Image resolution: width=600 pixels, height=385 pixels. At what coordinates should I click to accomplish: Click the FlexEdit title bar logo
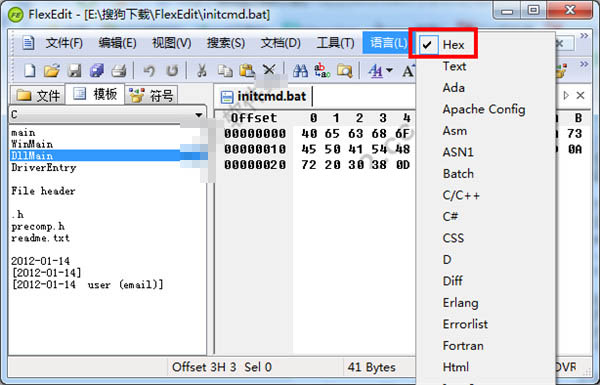point(16,15)
